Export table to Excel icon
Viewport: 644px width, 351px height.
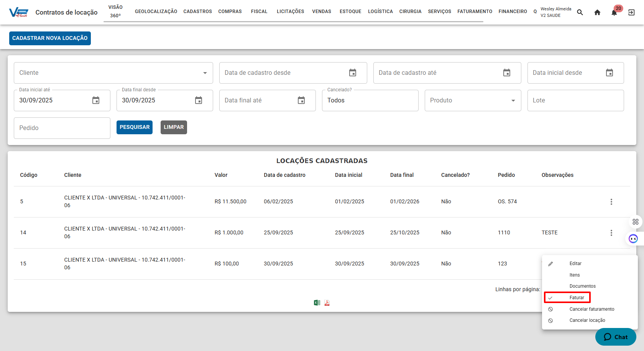click(317, 303)
